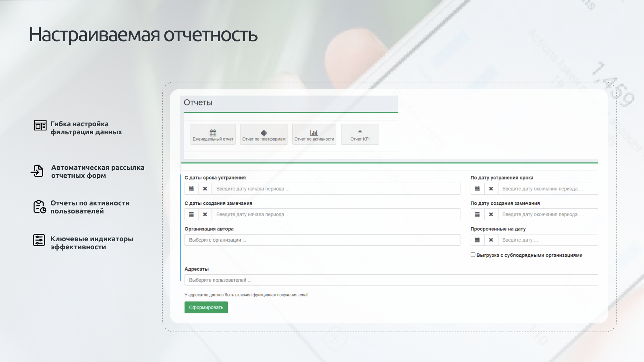Click the Автоматическая рассылка отчетных форм text

coord(98,171)
